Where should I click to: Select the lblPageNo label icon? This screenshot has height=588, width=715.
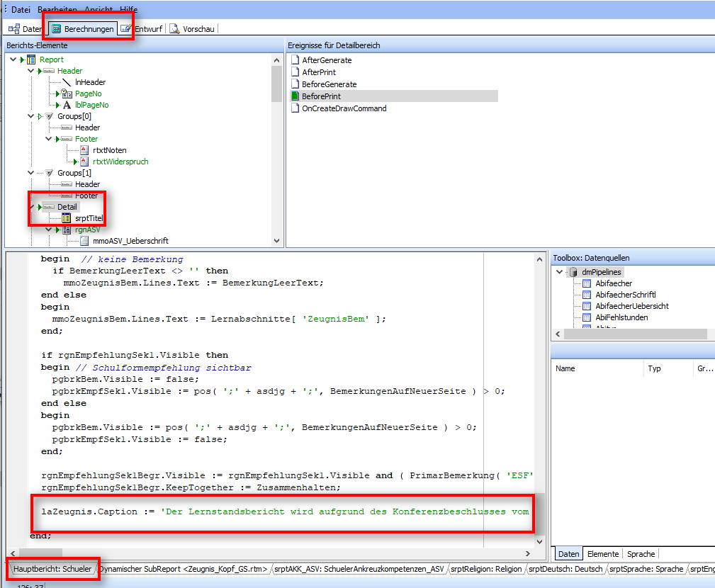click(67, 105)
